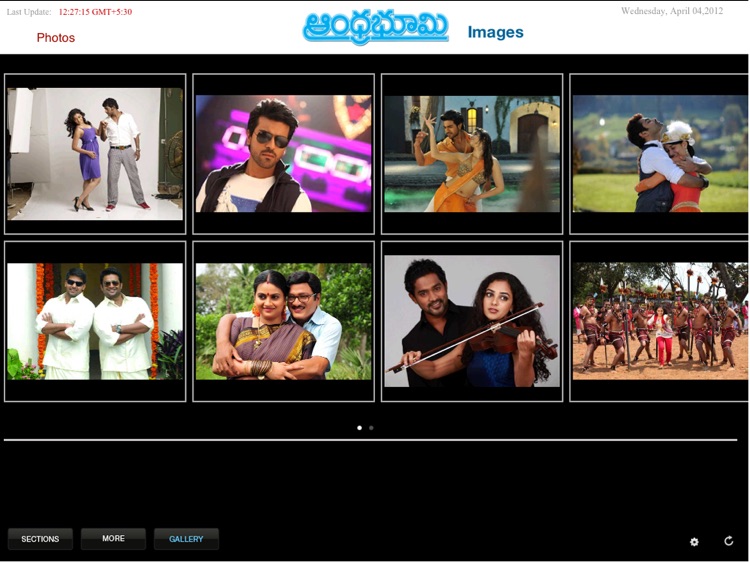Click the last update time 12:27:15 GMT+5:30
The image size is (750, 563).
click(95, 12)
